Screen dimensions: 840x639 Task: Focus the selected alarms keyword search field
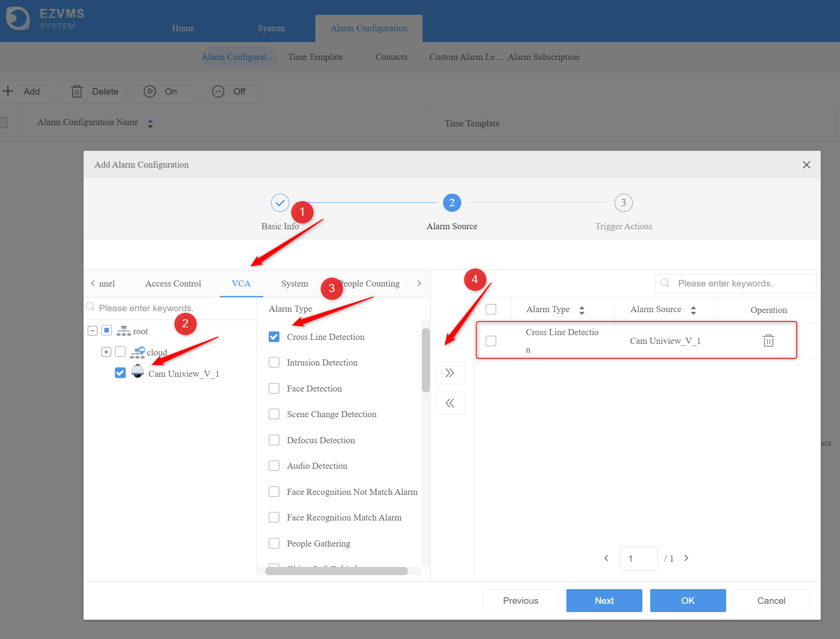click(735, 283)
